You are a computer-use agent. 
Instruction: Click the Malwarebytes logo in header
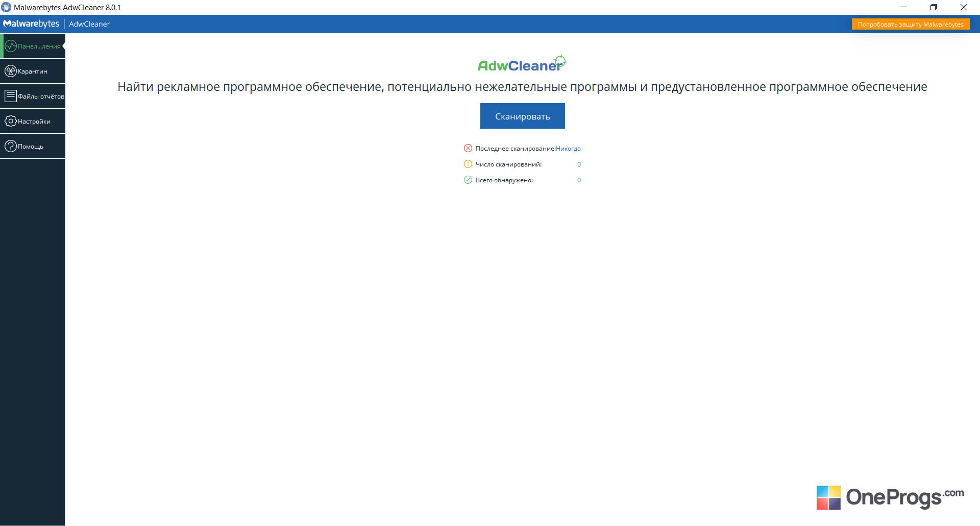(x=31, y=24)
